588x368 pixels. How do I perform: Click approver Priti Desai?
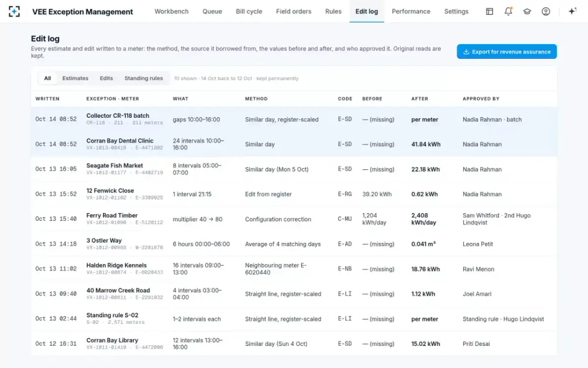pos(476,343)
